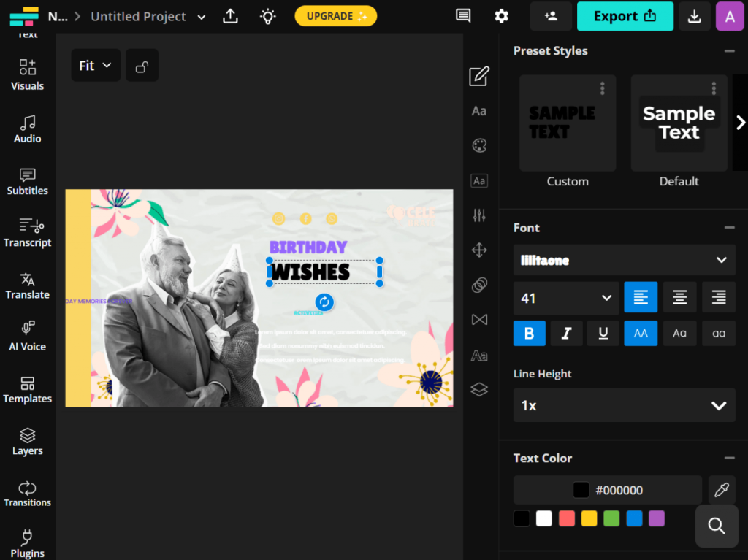Open the comments speech bubble icon

coord(463,16)
